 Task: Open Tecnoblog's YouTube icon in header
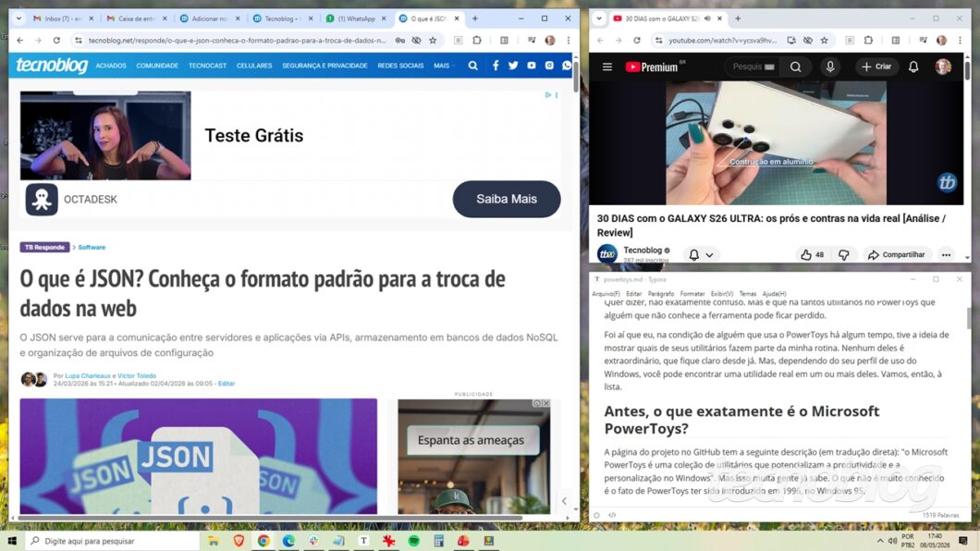tap(532, 66)
